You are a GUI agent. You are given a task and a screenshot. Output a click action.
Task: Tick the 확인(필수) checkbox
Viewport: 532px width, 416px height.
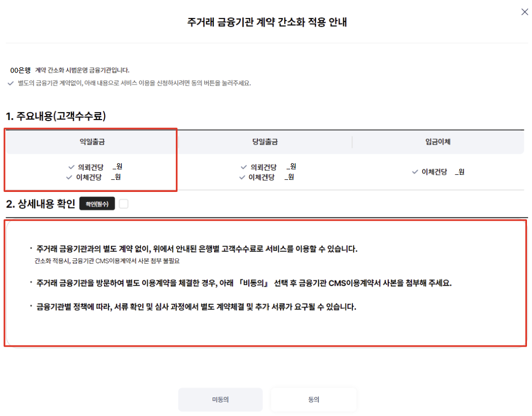124,204
